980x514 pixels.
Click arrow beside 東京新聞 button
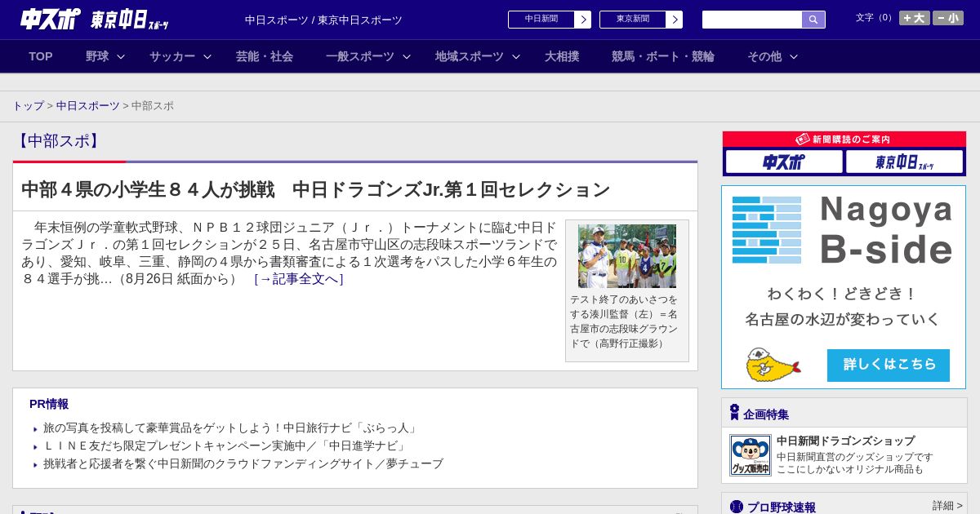(675, 20)
